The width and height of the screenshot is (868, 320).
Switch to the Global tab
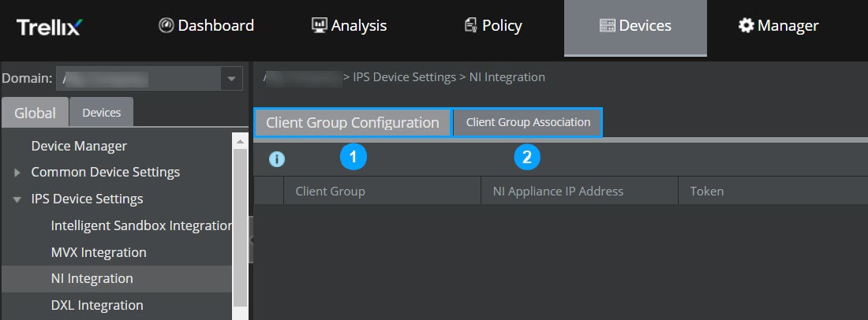click(35, 113)
